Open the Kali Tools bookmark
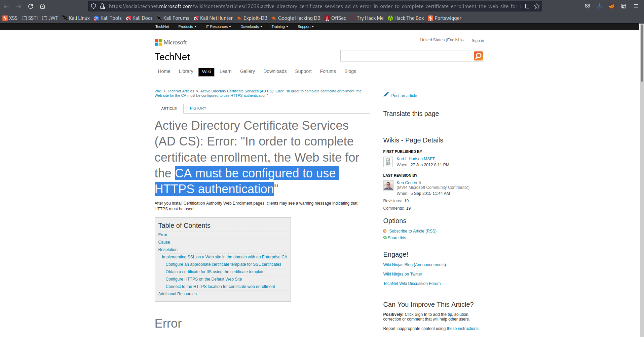The height and width of the screenshot is (337, 644). click(x=108, y=18)
